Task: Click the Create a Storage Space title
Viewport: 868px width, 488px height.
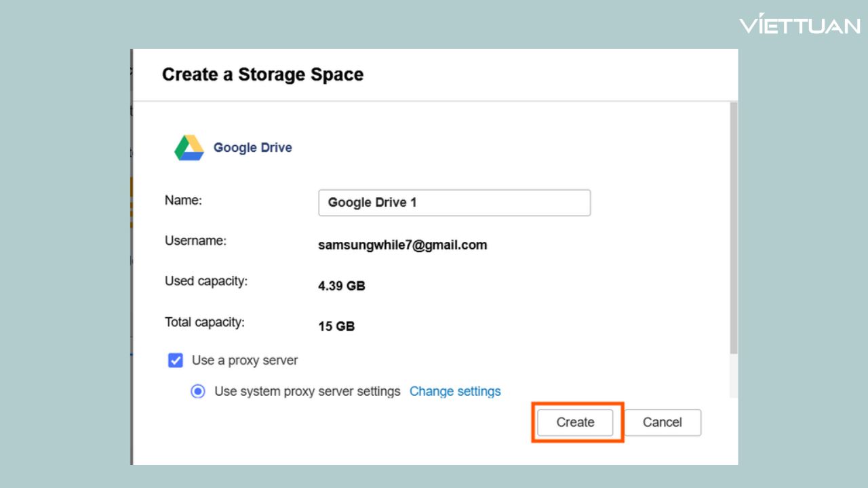Action: 262,75
